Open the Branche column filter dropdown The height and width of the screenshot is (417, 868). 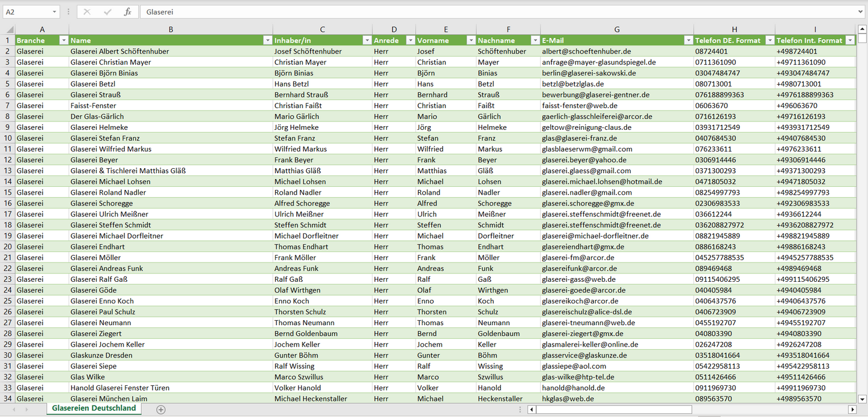coord(64,40)
